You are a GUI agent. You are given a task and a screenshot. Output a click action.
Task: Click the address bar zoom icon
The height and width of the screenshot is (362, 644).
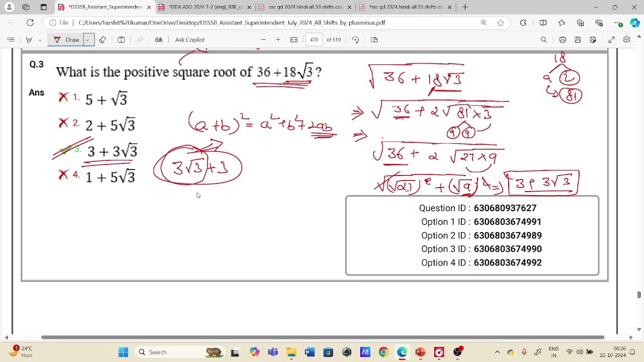click(x=484, y=23)
